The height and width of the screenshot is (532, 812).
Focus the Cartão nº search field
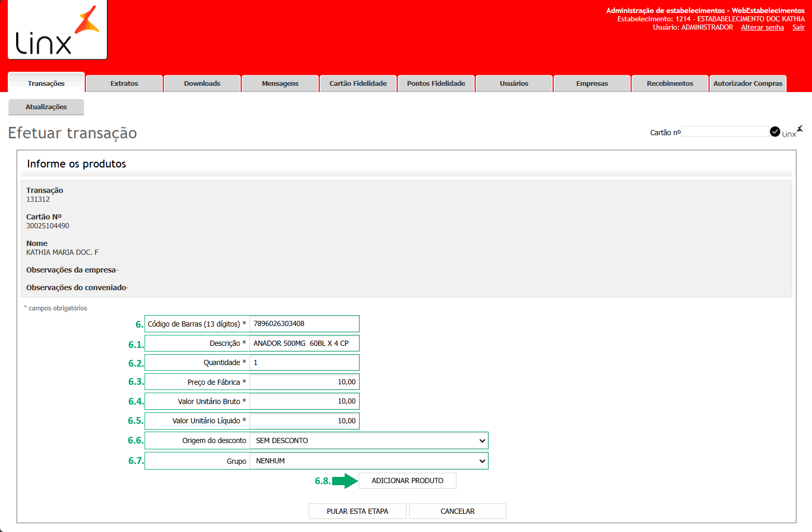725,132
